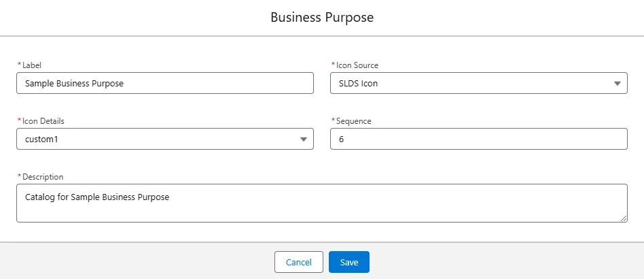Click the Icon Source dropdown arrow

coord(617,83)
